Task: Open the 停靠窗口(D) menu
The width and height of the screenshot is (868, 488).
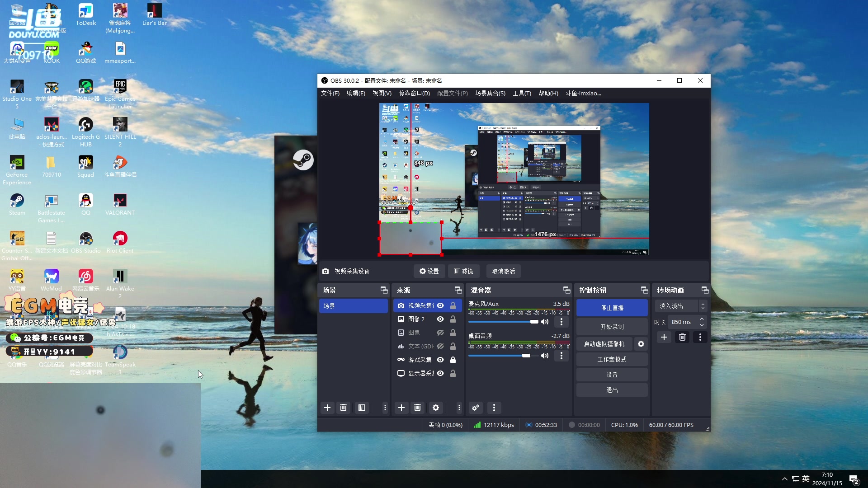Action: coord(415,93)
